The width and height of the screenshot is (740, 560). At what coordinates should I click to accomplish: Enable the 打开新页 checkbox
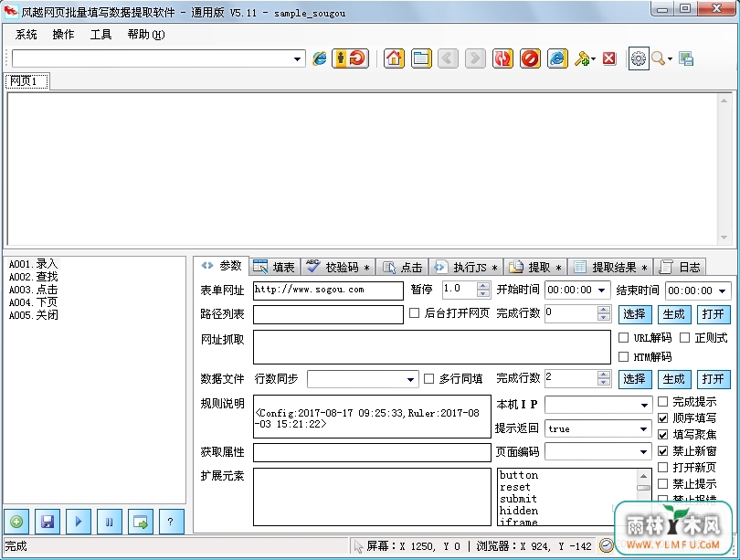point(663,467)
